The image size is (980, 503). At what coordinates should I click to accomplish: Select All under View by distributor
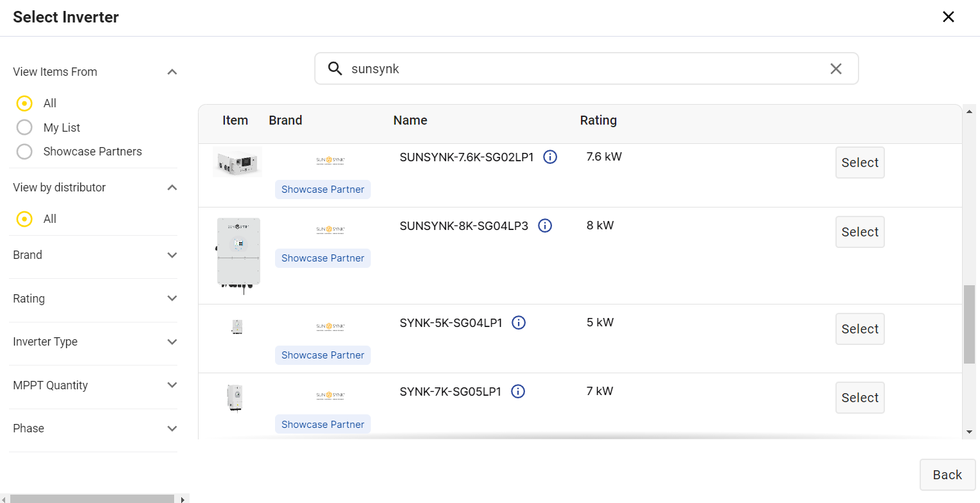pyautogui.click(x=24, y=219)
